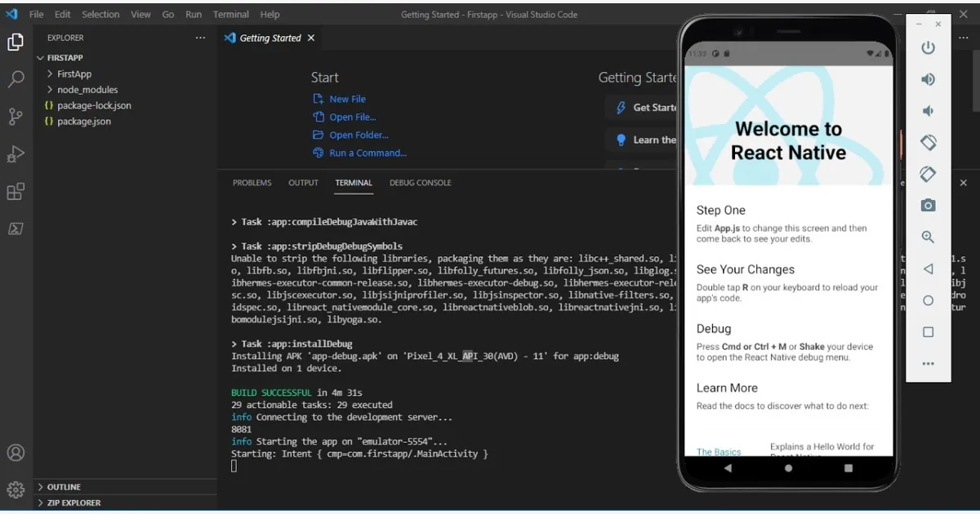
Task: Click the New File link
Action: click(347, 99)
